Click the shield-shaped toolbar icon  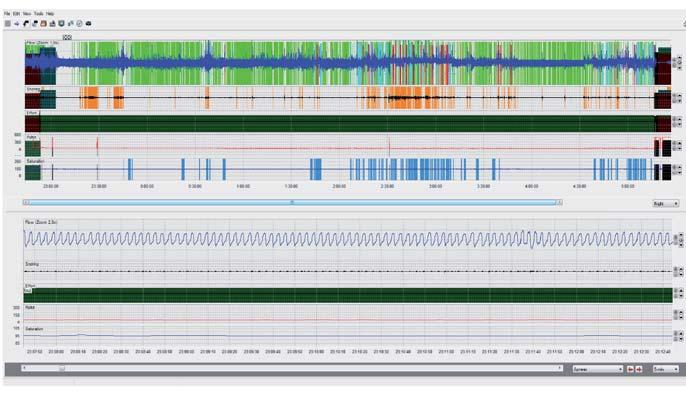click(x=61, y=24)
